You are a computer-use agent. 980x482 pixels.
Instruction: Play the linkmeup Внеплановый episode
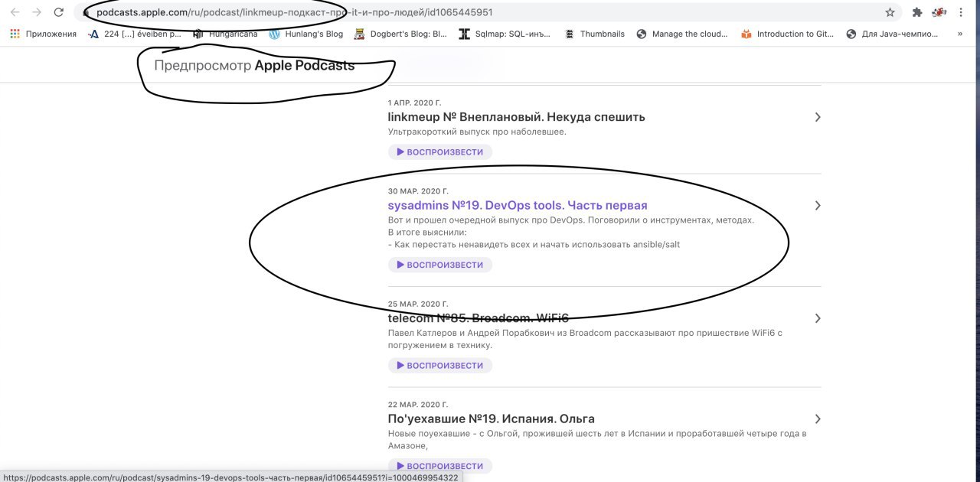pyautogui.click(x=440, y=151)
